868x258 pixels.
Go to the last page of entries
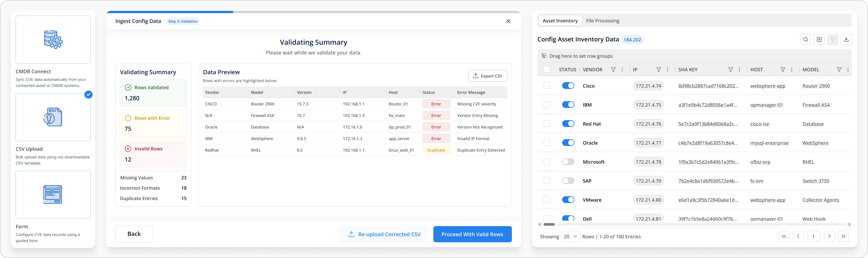[844, 236]
